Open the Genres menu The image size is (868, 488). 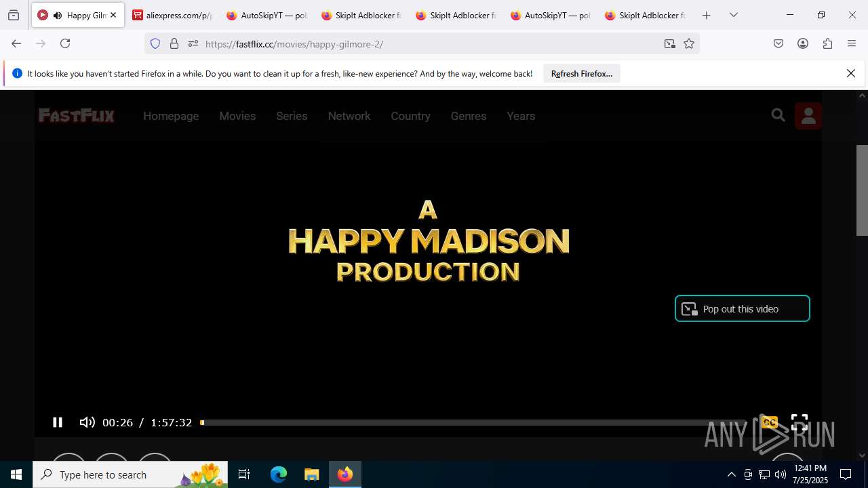(x=469, y=116)
